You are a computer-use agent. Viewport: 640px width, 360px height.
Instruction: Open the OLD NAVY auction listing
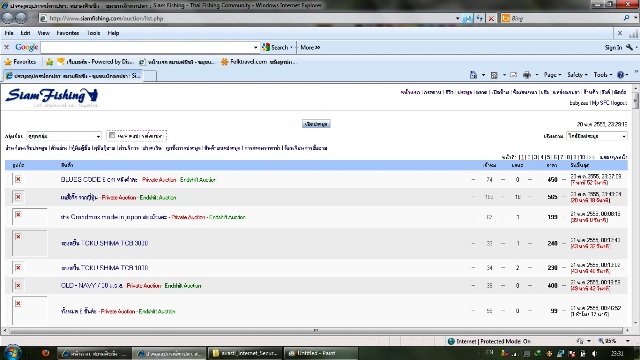92,286
